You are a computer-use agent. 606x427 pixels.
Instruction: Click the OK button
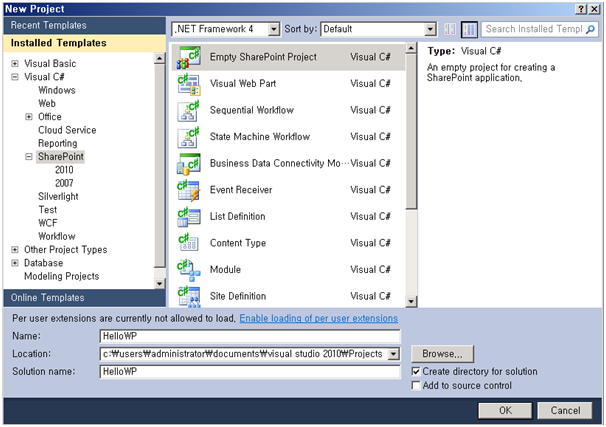(505, 410)
